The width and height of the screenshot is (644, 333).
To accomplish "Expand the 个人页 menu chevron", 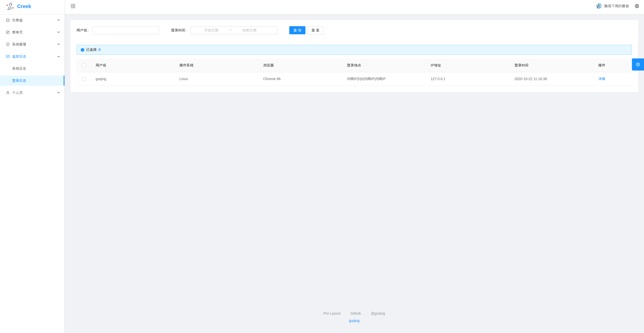I will (59, 93).
